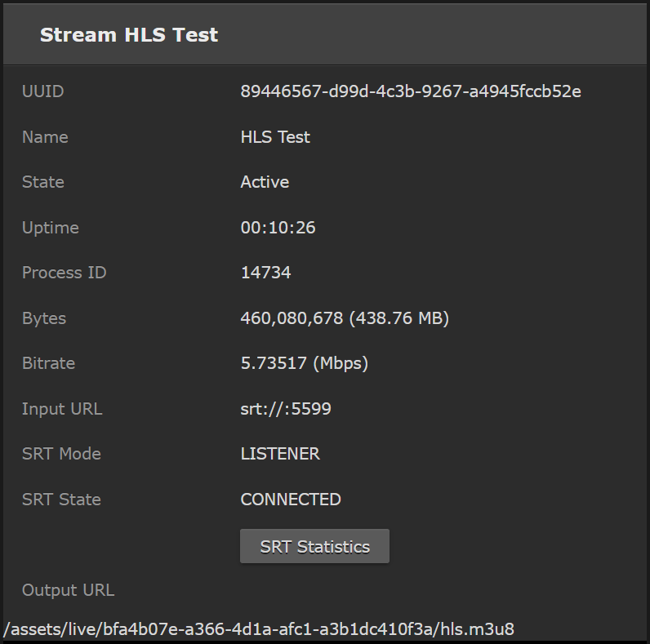This screenshot has height=644, width=650.
Task: Click the Bitrate value 5.73517 Mbps
Action: coord(304,363)
